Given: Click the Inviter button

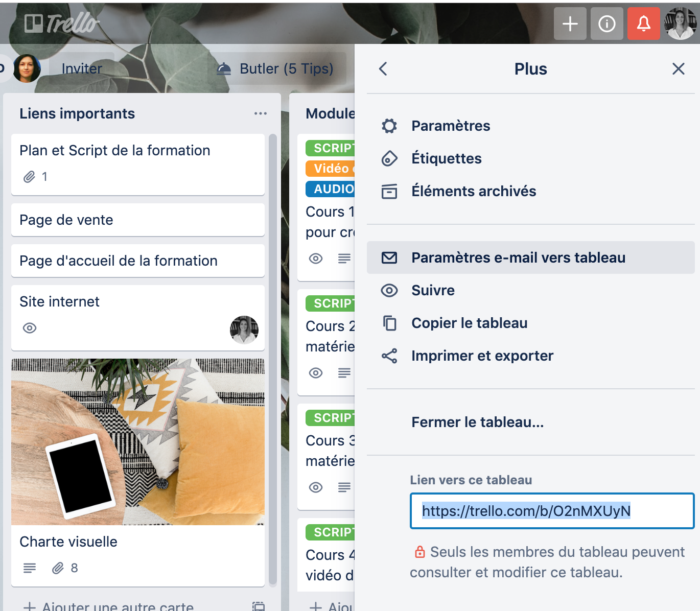Looking at the screenshot, I should tap(82, 69).
